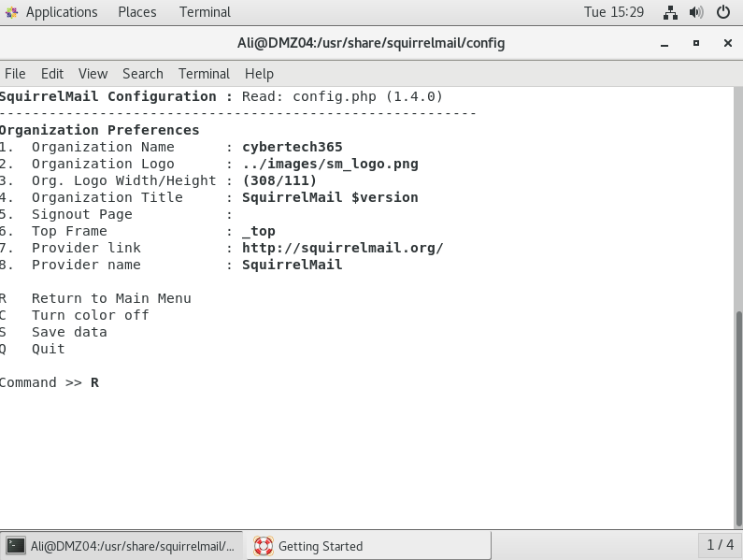
Task: Click the Top Frame label
Action: click(69, 232)
